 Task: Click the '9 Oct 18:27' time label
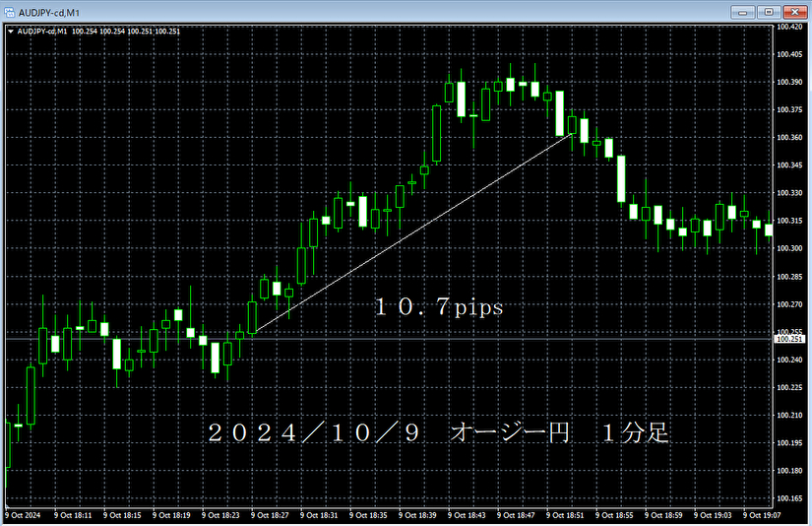[x=270, y=515]
